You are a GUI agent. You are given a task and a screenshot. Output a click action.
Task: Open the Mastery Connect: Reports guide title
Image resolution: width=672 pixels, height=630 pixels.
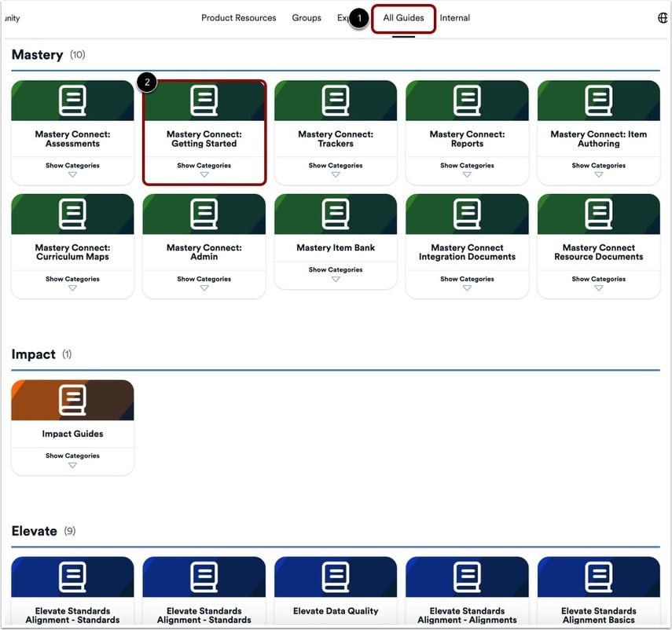point(467,139)
